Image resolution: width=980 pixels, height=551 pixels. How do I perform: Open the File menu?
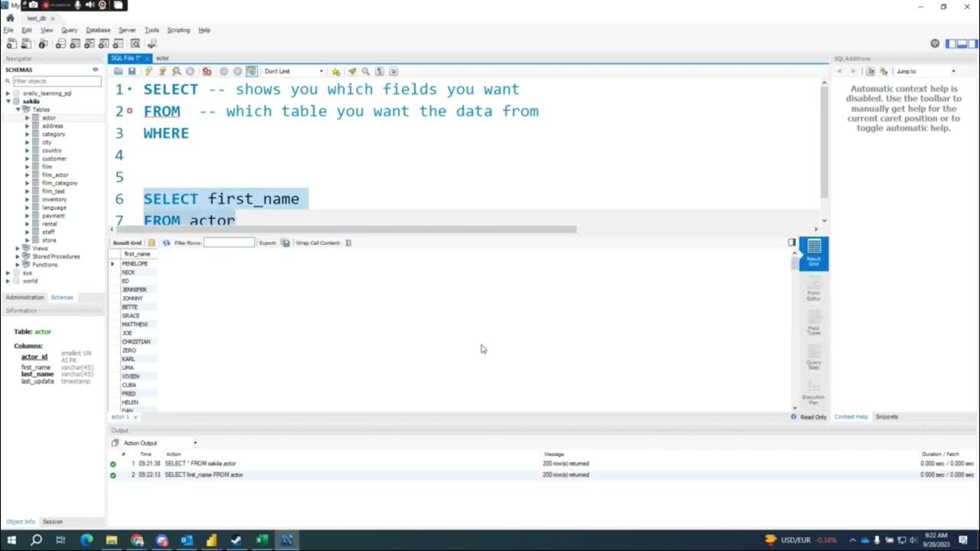(8, 30)
